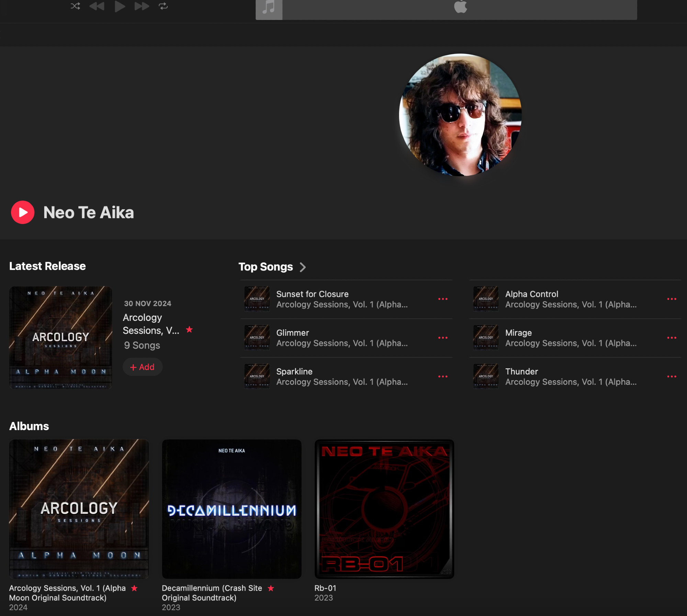Image resolution: width=687 pixels, height=616 pixels.
Task: Open more options for Glimmer
Action: pos(442,338)
